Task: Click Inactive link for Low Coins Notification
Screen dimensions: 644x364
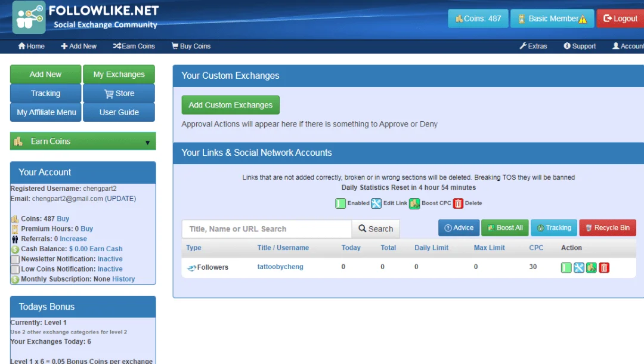Action: coord(110,269)
